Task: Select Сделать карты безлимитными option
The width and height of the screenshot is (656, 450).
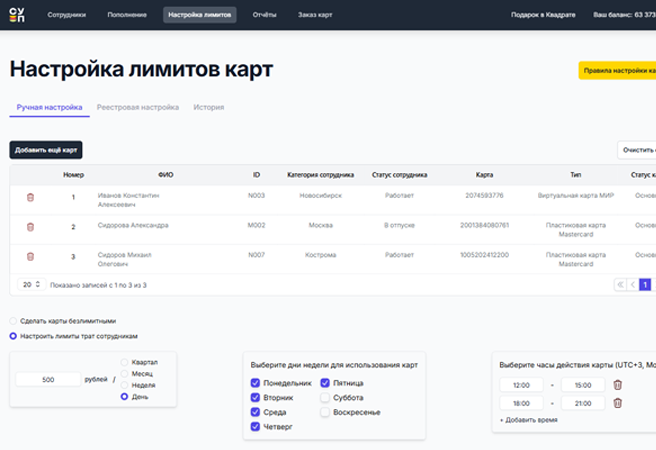Action: [x=13, y=321]
